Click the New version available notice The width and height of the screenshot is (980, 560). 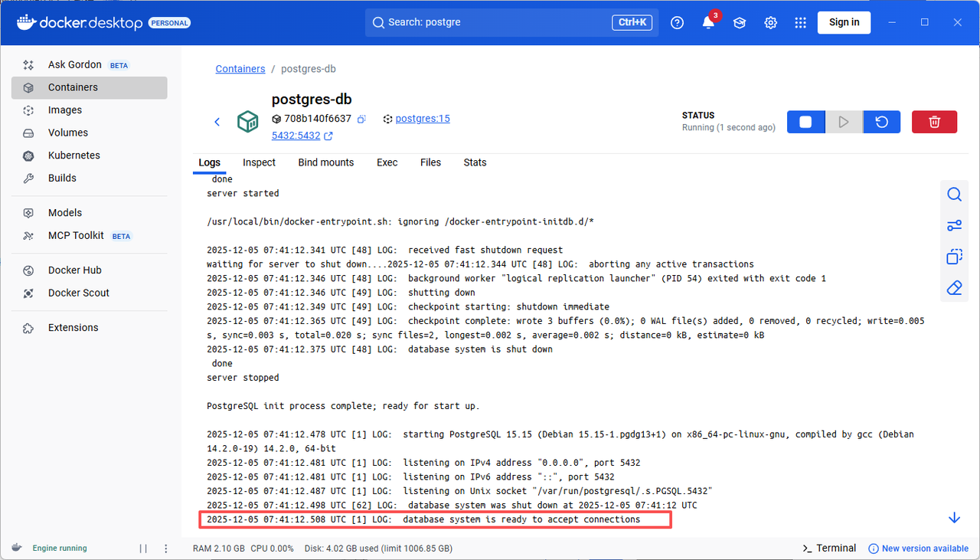tap(918, 549)
